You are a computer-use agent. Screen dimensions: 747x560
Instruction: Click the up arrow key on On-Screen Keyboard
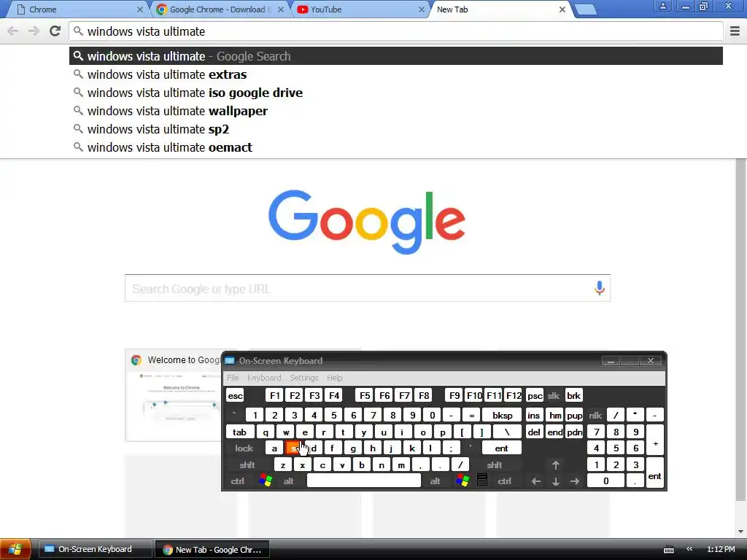[555, 464]
